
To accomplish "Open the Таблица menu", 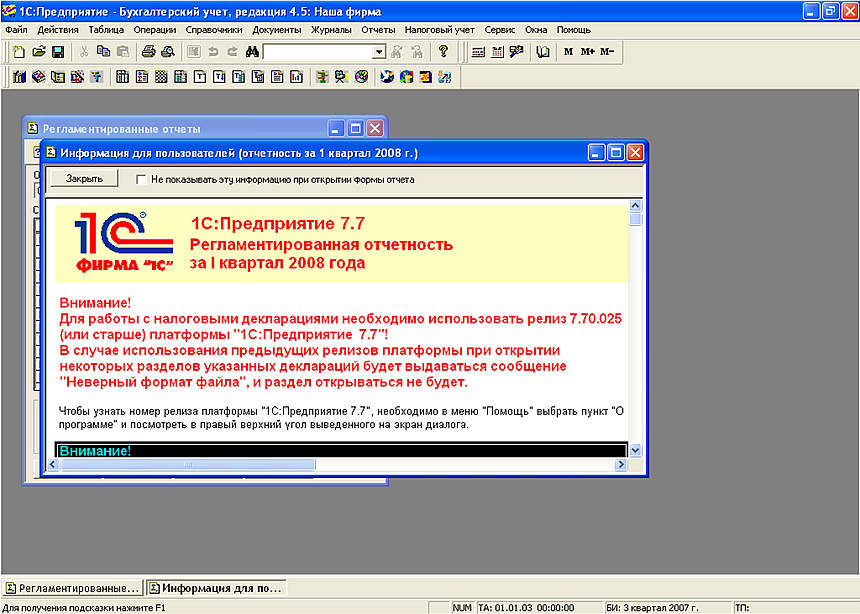I will point(106,30).
